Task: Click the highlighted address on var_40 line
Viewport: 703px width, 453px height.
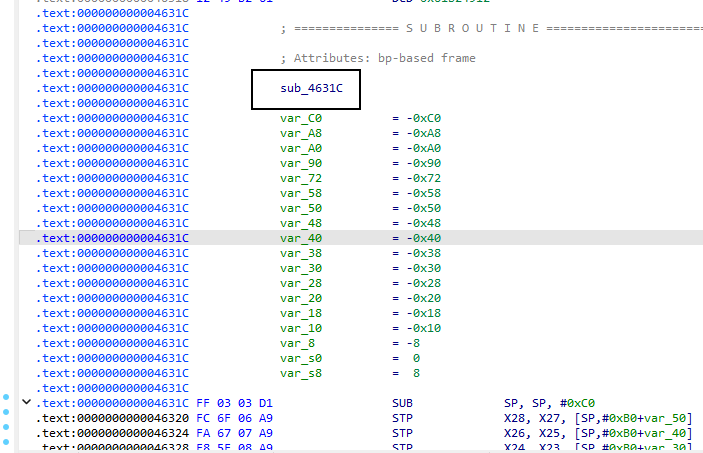Action: (x=112, y=238)
